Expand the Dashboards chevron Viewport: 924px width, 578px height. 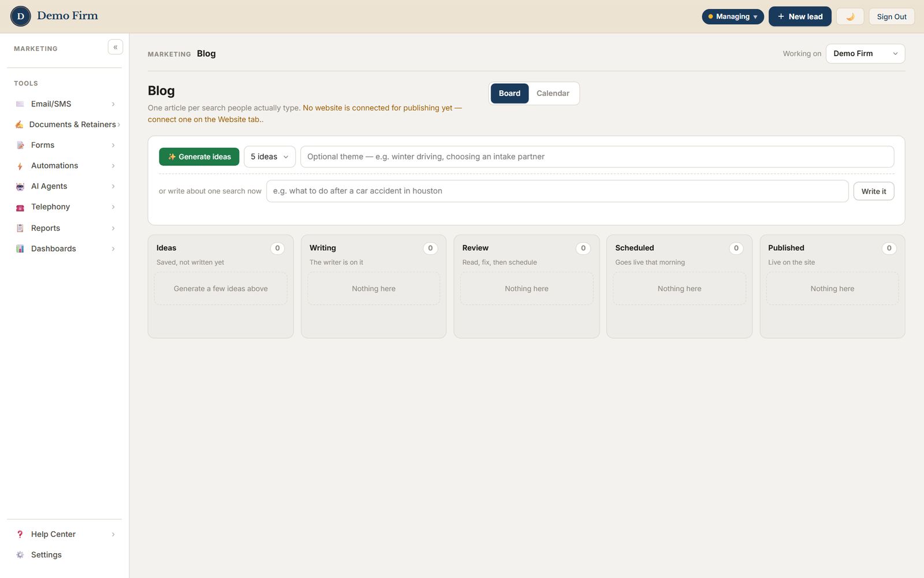click(113, 249)
